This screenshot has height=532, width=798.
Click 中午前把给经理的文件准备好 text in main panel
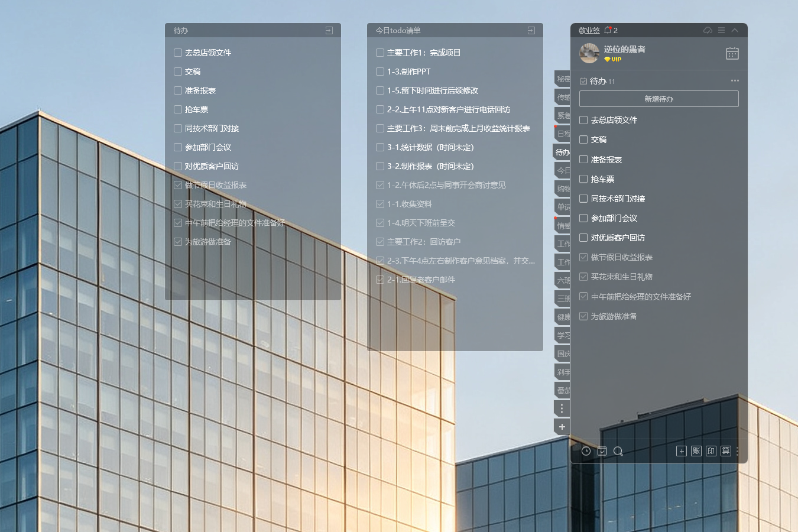pyautogui.click(x=641, y=297)
